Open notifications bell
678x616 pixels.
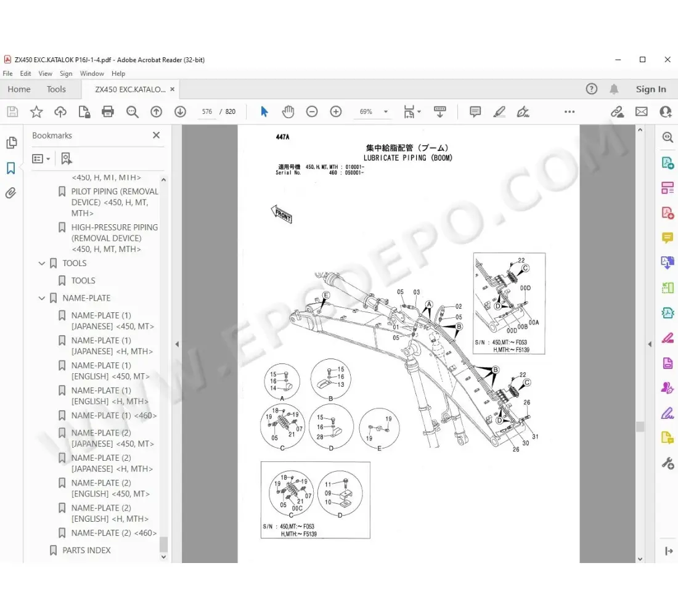point(614,89)
